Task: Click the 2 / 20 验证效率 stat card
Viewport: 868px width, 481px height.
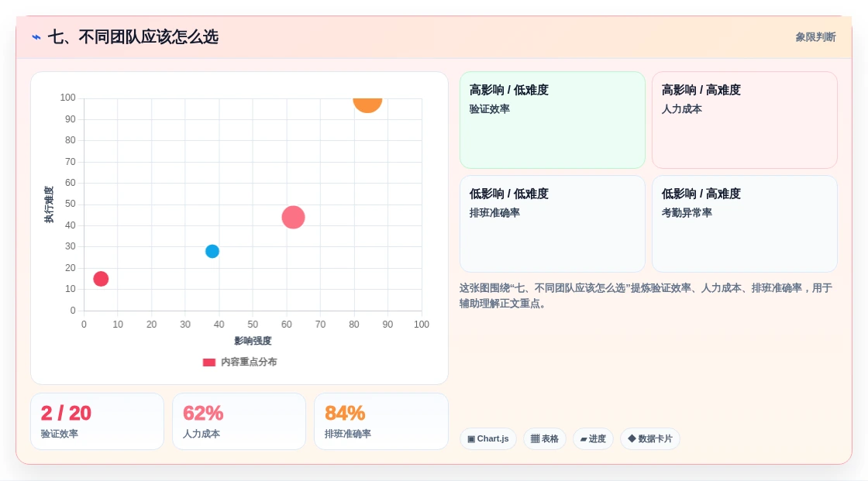Action: [x=98, y=421]
